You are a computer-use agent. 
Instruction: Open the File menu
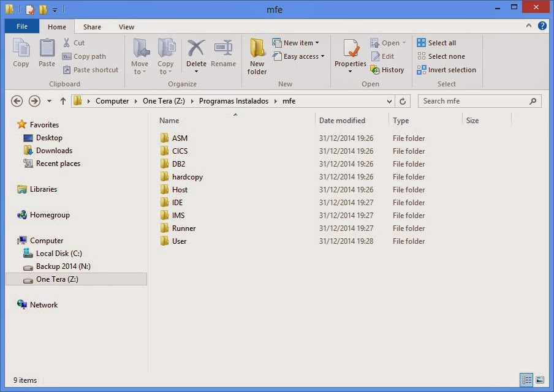[21, 26]
